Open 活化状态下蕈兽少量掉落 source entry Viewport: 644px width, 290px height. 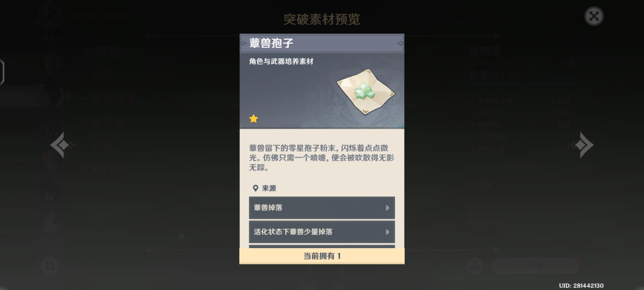coord(322,232)
